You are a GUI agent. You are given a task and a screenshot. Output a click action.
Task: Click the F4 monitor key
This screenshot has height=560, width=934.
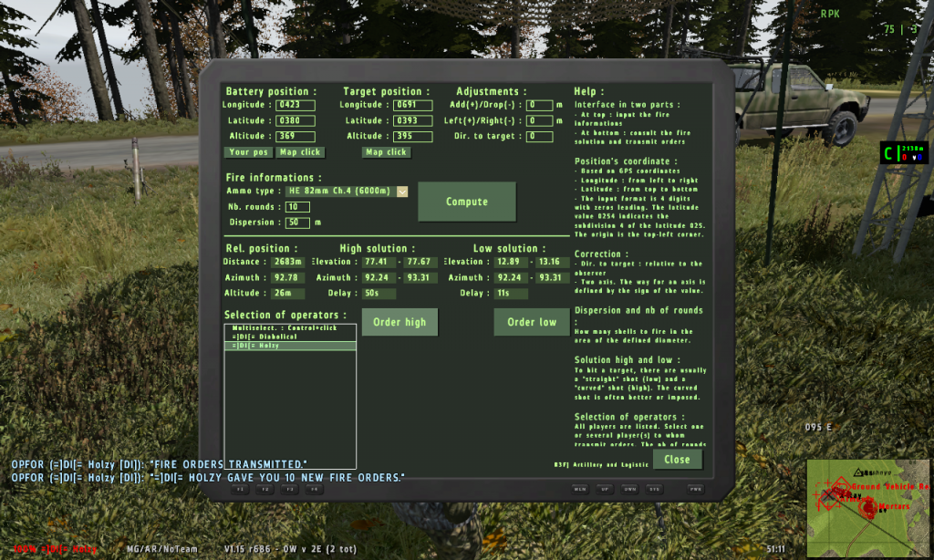click(x=314, y=489)
